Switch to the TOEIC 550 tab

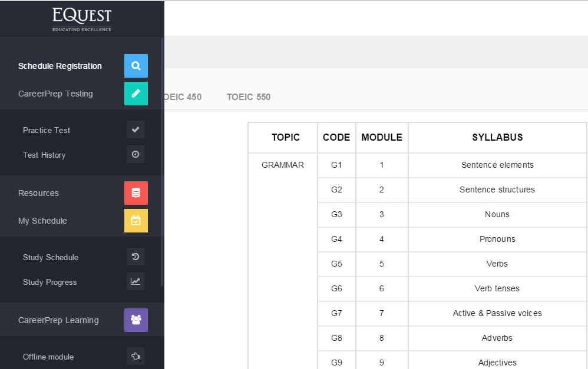pos(249,97)
